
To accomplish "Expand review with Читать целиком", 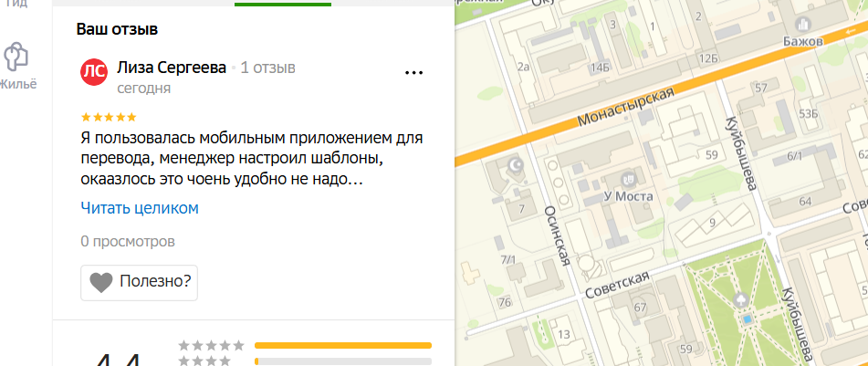I will pyautogui.click(x=140, y=208).
